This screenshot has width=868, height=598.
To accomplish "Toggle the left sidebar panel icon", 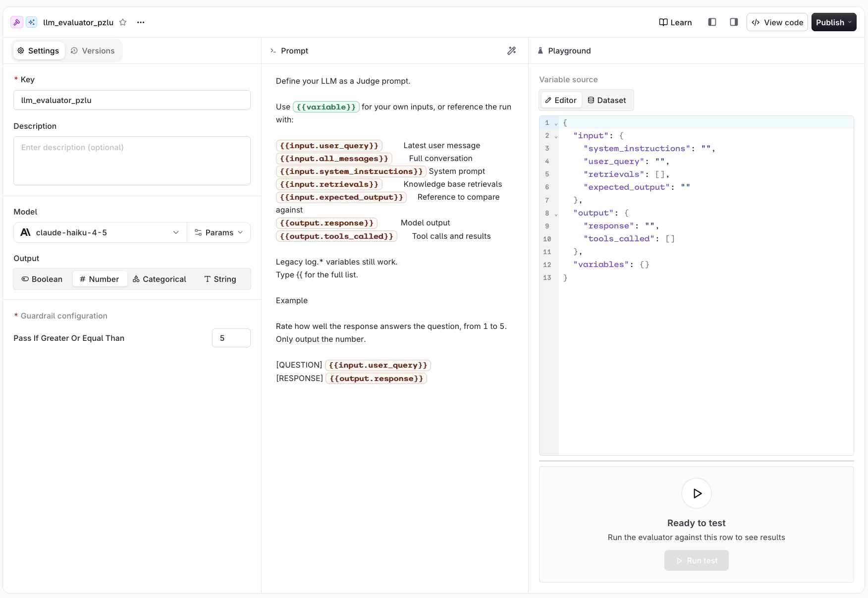I will 712,22.
